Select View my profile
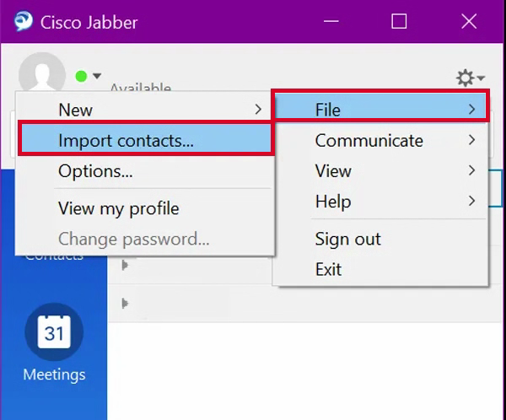This screenshot has height=420, width=506. tap(145, 208)
